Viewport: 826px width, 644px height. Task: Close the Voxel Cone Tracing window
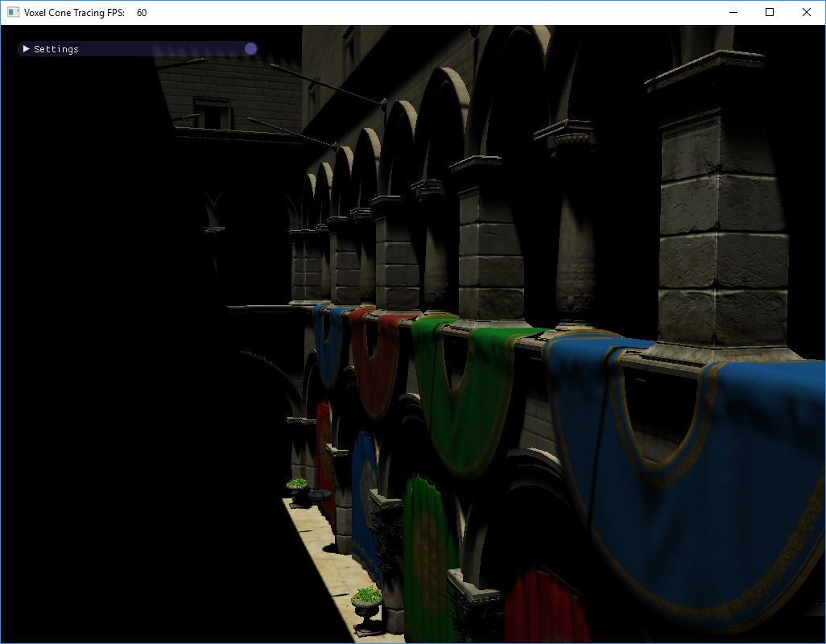(x=807, y=12)
